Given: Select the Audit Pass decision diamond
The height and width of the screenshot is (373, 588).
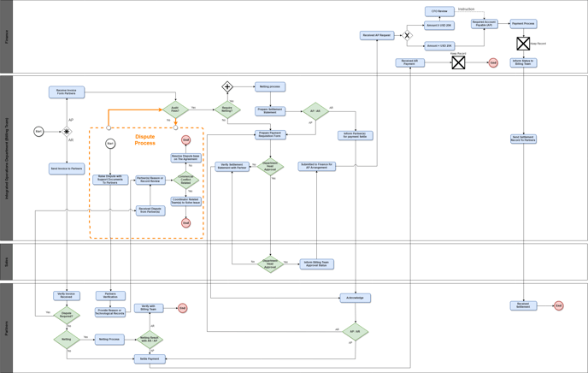Looking at the screenshot, I should (175, 110).
